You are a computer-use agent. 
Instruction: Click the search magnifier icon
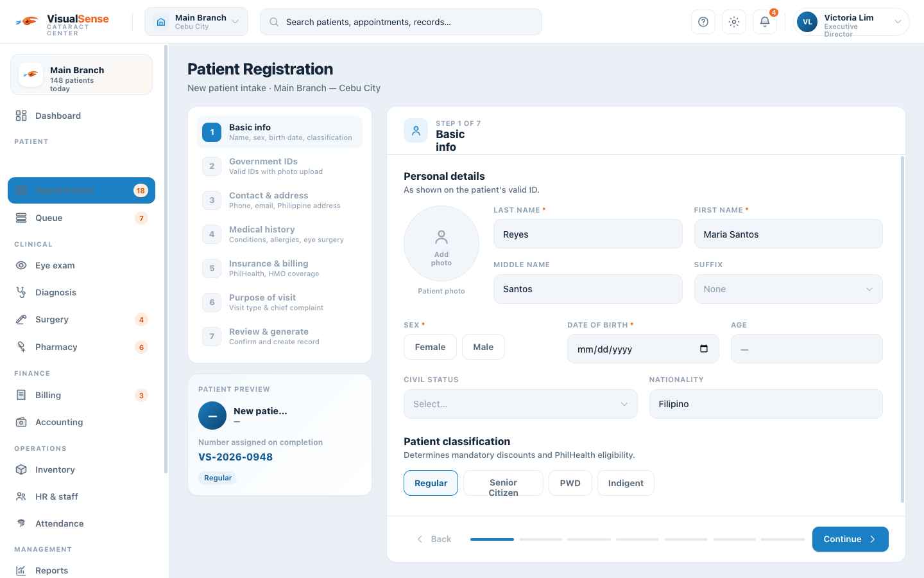274,22
